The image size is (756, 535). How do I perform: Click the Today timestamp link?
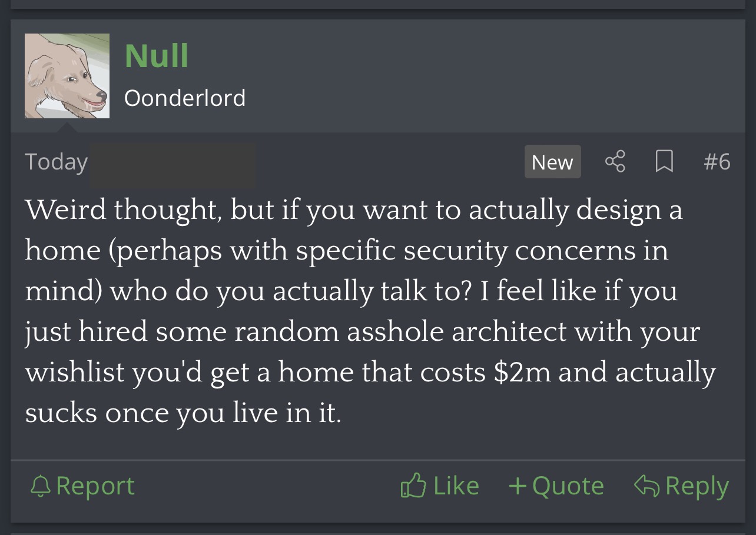tap(56, 161)
